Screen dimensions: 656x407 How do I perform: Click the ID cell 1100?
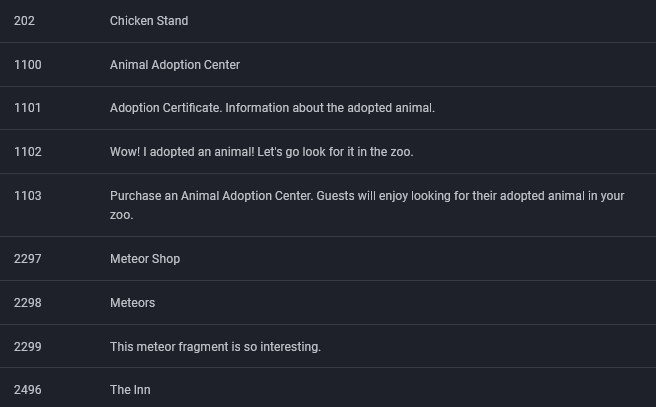point(28,65)
